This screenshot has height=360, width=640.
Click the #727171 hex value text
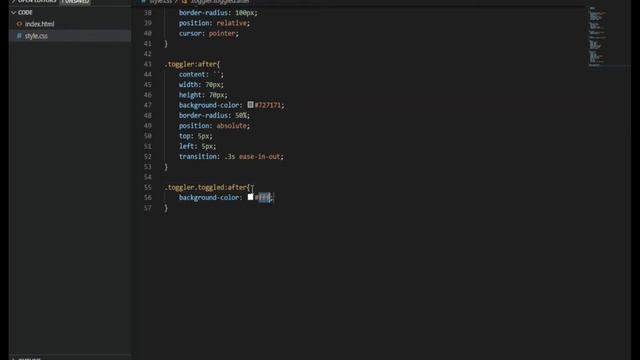coord(268,105)
